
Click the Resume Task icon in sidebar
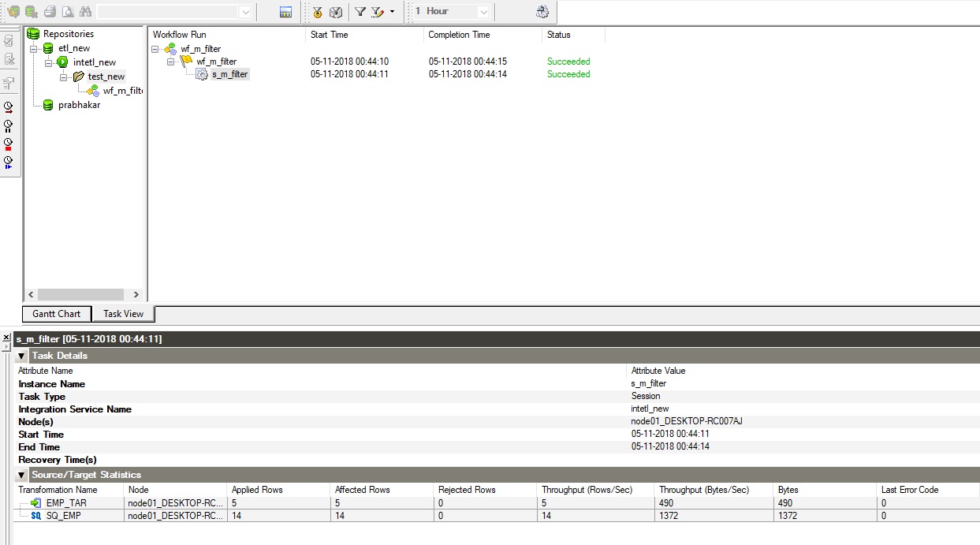click(9, 162)
